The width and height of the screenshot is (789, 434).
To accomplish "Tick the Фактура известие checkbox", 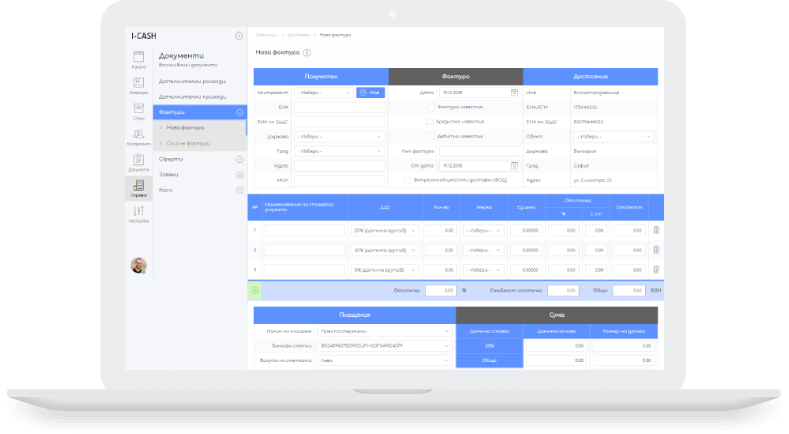I will [431, 106].
